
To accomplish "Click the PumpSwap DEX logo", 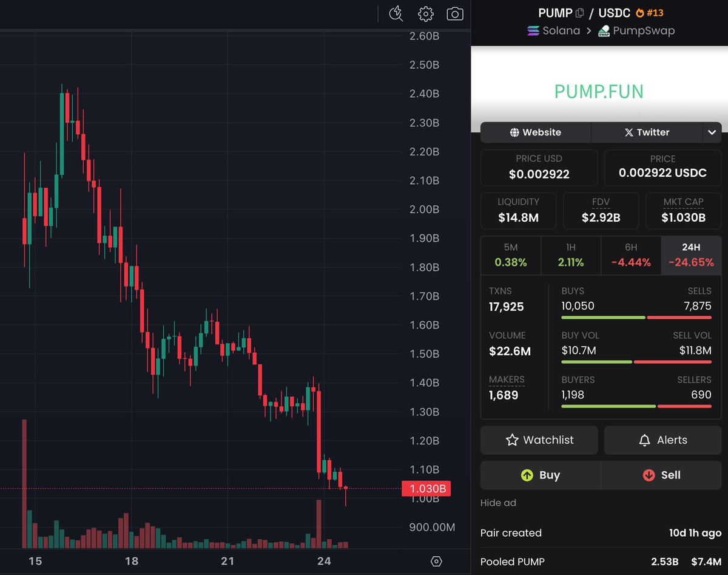I will coord(604,31).
